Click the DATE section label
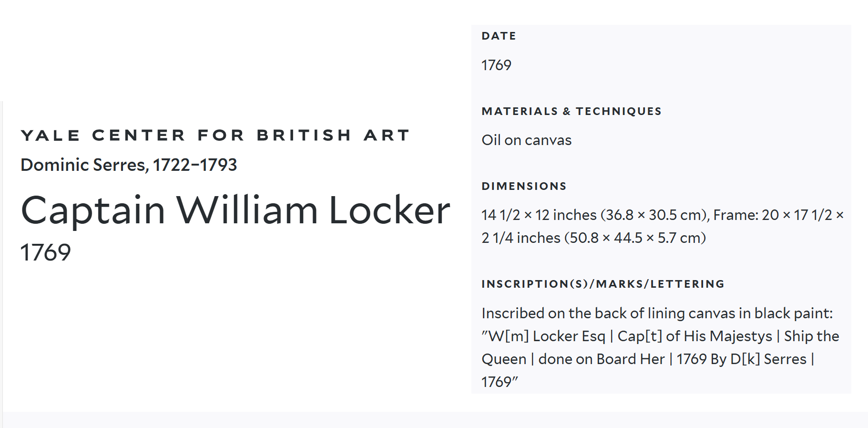Image resolution: width=868 pixels, height=428 pixels. [499, 36]
